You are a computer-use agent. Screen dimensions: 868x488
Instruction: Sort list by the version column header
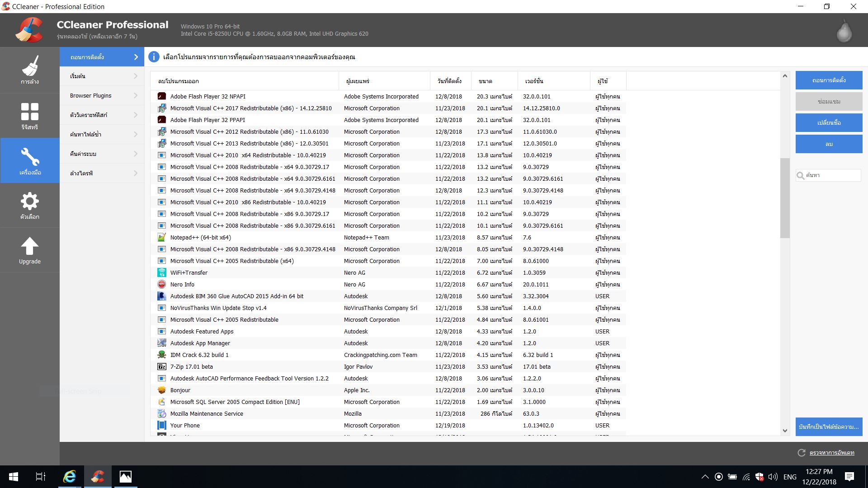(x=534, y=81)
